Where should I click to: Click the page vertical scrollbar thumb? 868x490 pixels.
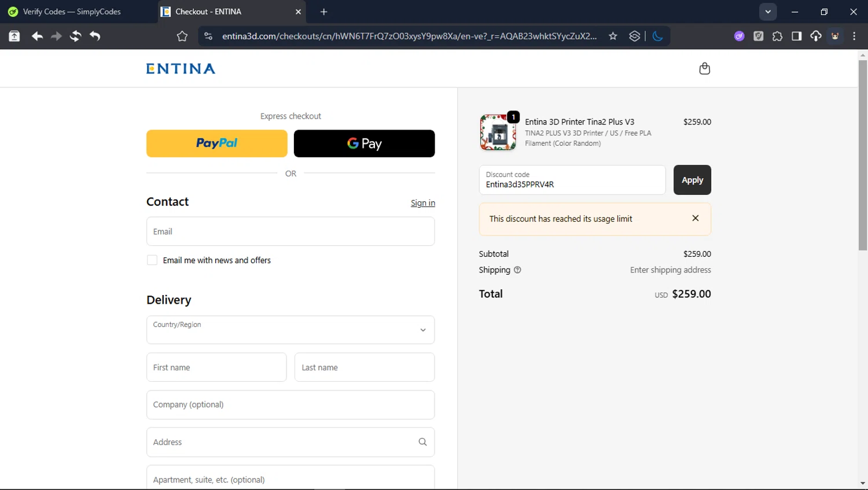[863, 155]
